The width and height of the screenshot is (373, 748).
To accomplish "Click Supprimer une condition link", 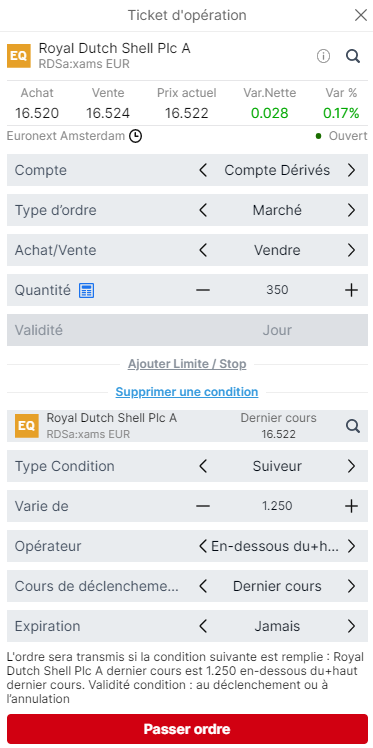I will click(187, 392).
